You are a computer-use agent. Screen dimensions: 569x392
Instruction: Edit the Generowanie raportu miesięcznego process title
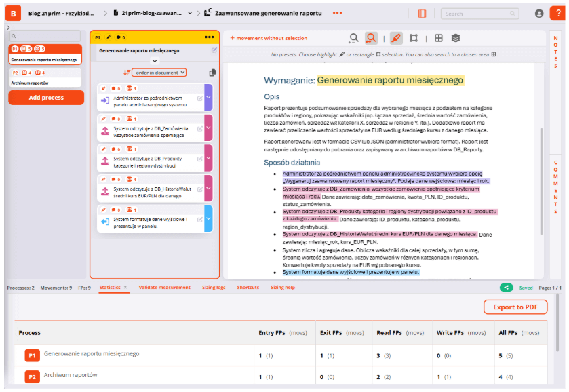(x=214, y=50)
